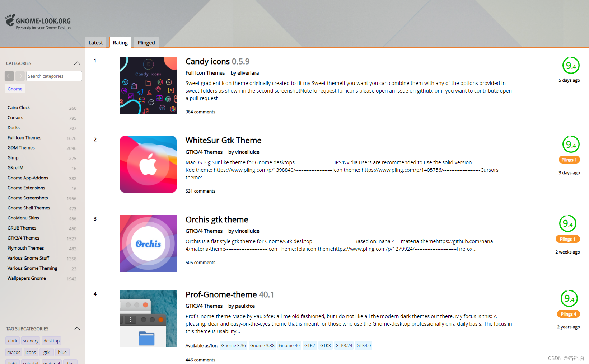Select the Gnome 3.36 tag
The width and height of the screenshot is (589, 364).
(x=233, y=346)
